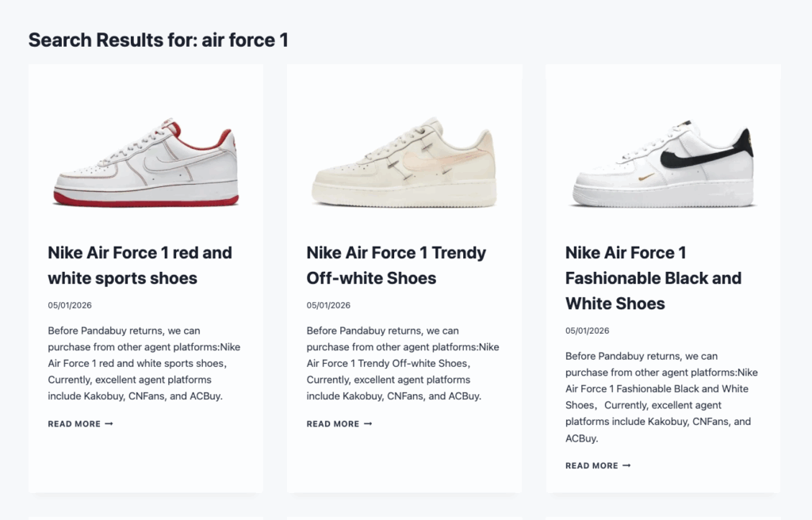Open the partially visible card at bottom left
Image resolution: width=812 pixels, height=520 pixels.
click(146, 516)
